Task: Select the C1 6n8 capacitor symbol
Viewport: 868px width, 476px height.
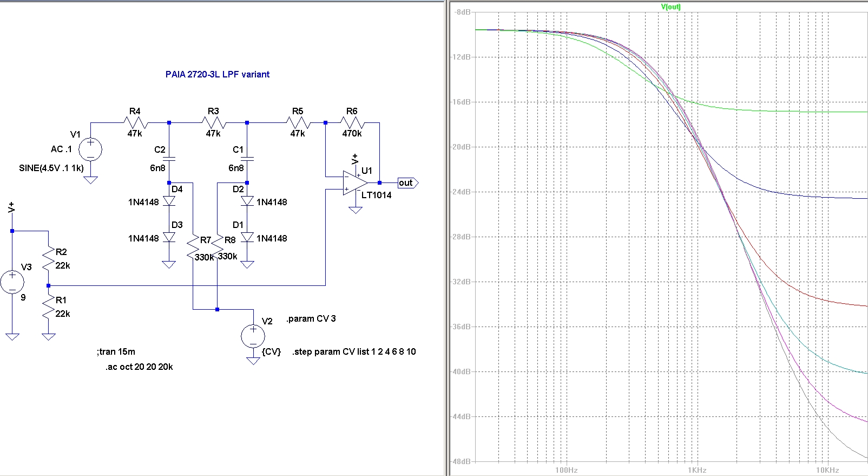Action: [247, 159]
